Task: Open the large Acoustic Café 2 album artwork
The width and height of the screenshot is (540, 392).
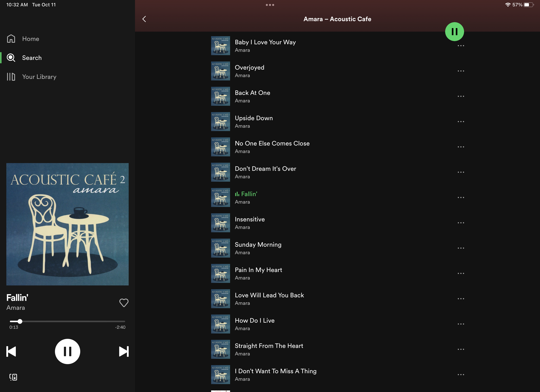Action: [x=67, y=224]
